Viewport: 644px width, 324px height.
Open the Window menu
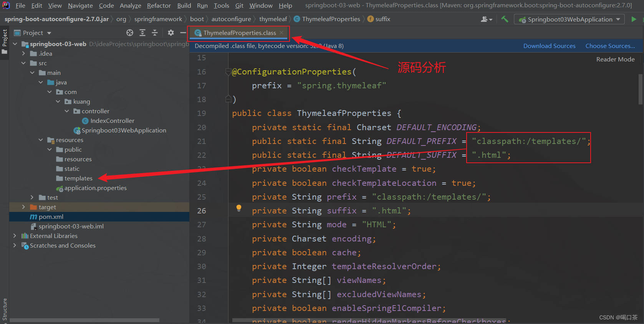tap(261, 5)
